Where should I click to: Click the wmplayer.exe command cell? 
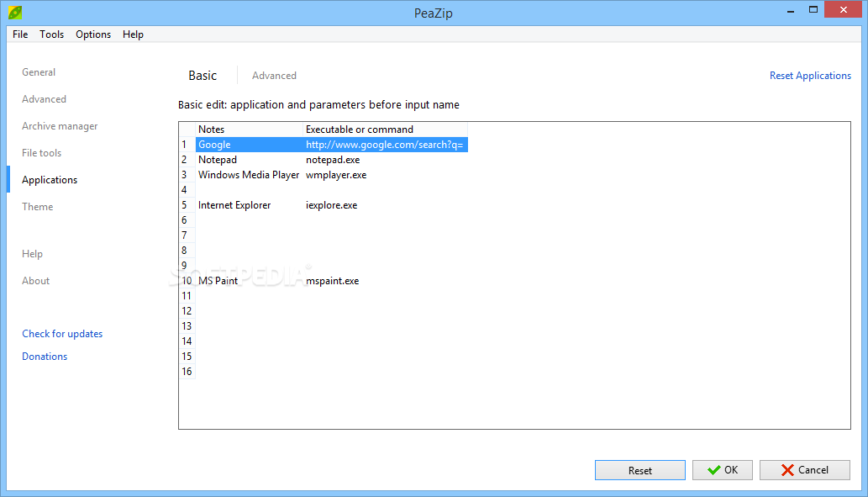pos(386,175)
